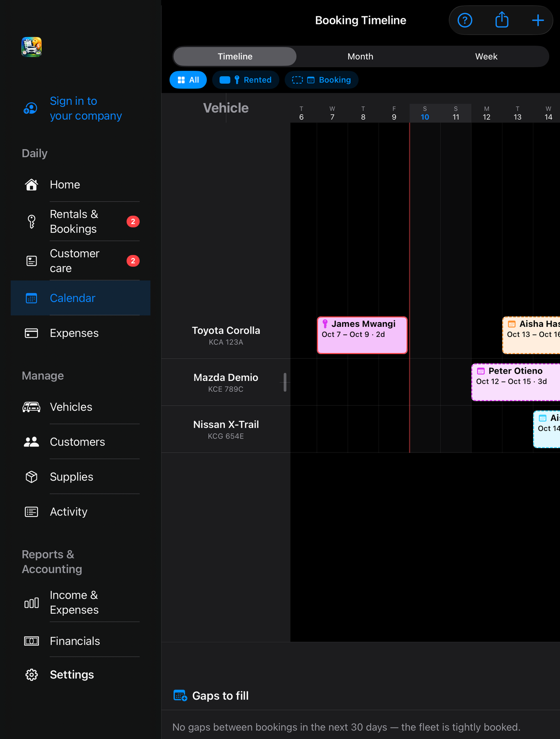Open the Aisha booking on Nissan X-Trail
The width and height of the screenshot is (560, 739).
[x=547, y=429]
